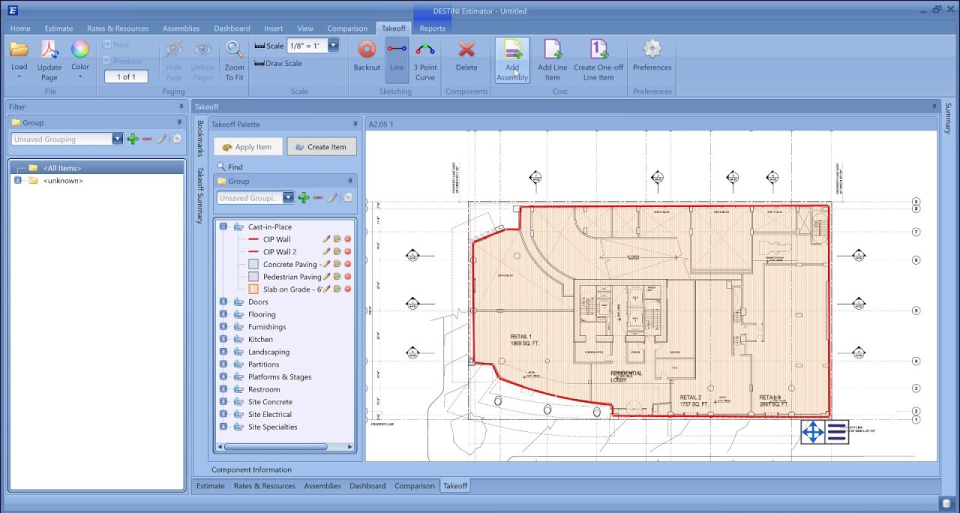Collapse the Cast-in-Place tree node
Image resolution: width=960 pixels, height=513 pixels.
(223, 227)
